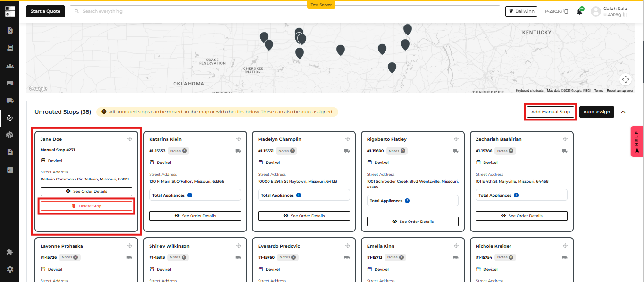644x282 pixels.
Task: Copy the U-A9P8Q user ID
Action: [x=625, y=15]
